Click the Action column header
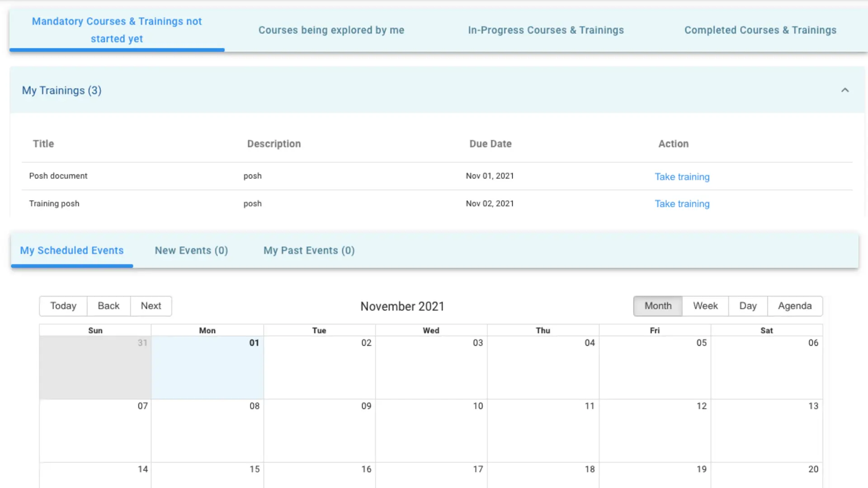The height and width of the screenshot is (488, 868). pyautogui.click(x=674, y=144)
